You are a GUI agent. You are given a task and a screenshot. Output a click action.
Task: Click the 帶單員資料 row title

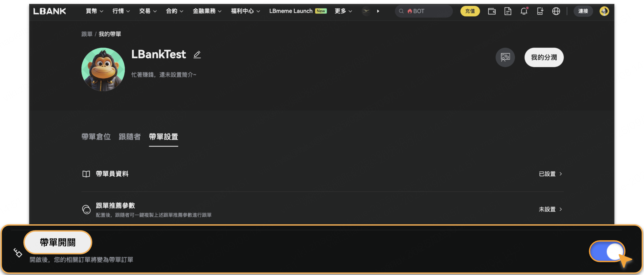coord(112,174)
